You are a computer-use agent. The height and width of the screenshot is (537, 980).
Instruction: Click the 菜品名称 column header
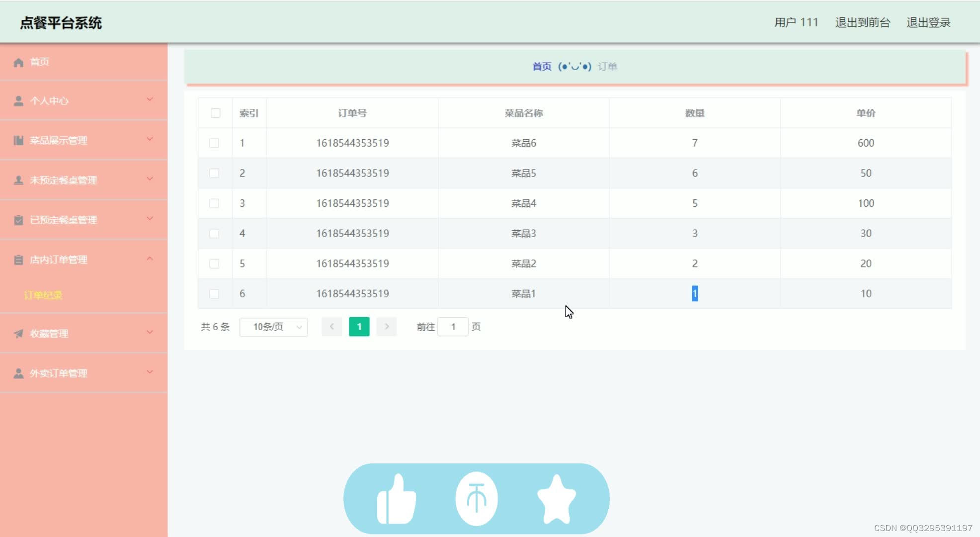point(524,113)
